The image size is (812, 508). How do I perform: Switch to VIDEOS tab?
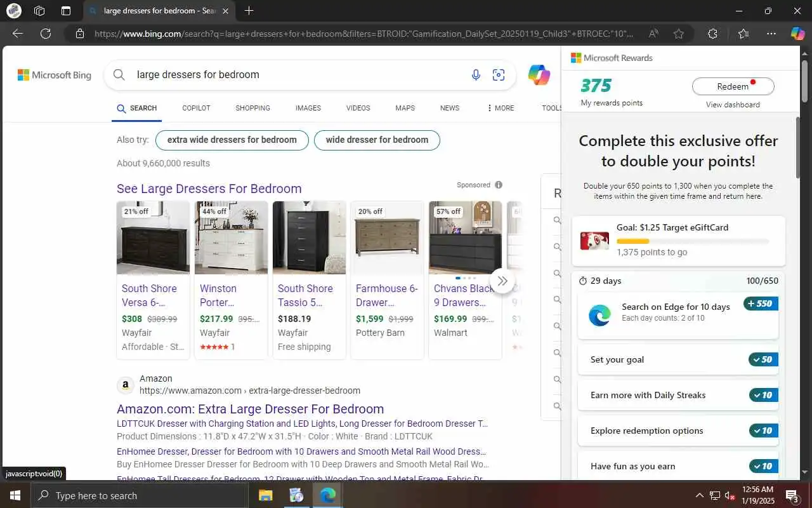[x=358, y=108]
